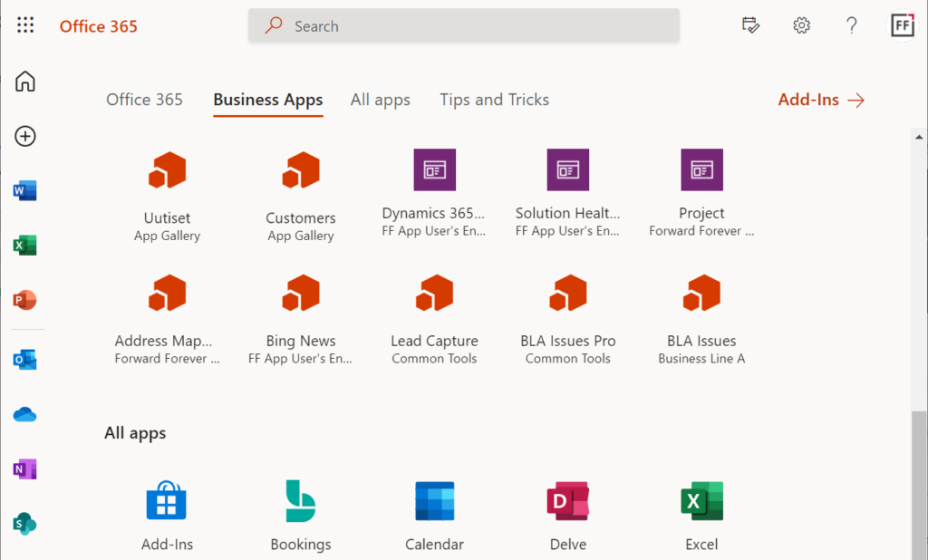Screen dimensions: 928x560
Task: Open OneDrive from the sidebar
Action: (x=24, y=414)
